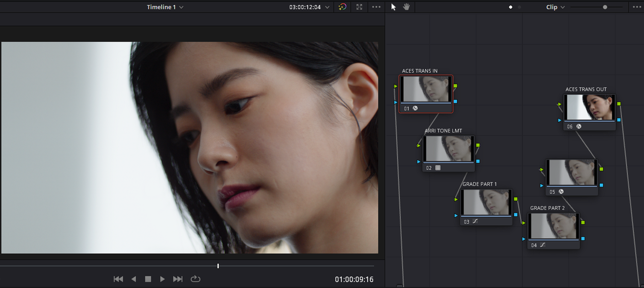Screen dimensions: 644x288
Task: Click node 06 blue key input
Action: tap(559, 120)
